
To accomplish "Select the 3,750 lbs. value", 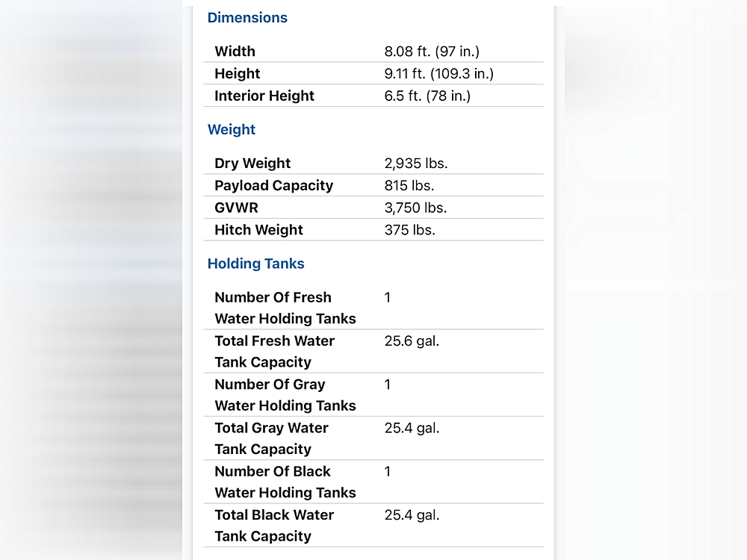I will [415, 208].
